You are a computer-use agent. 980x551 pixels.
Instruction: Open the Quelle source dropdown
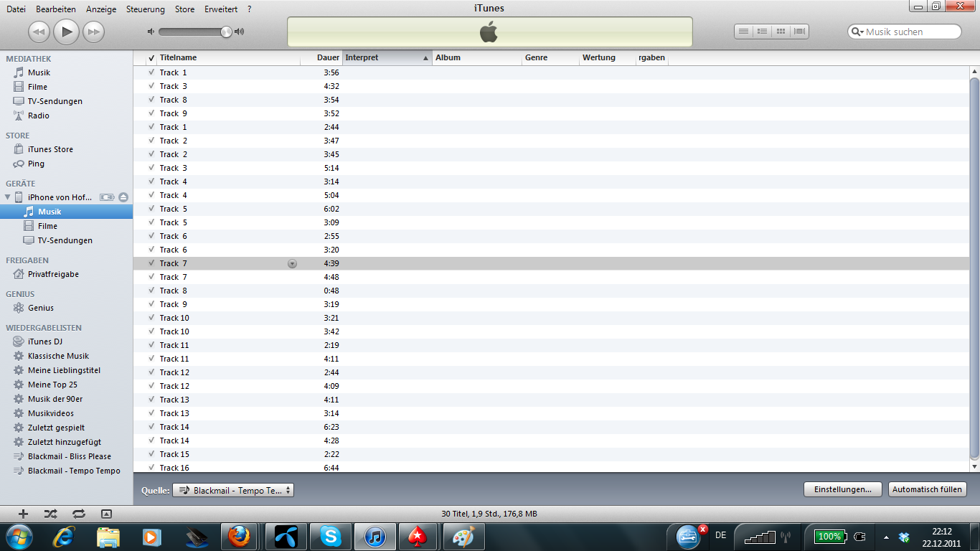click(x=233, y=491)
